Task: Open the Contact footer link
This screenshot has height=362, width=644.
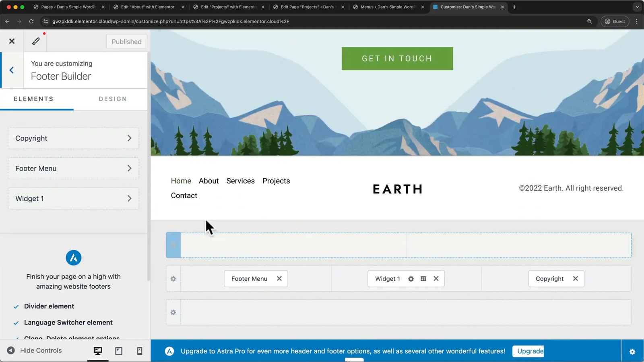Action: click(x=184, y=195)
